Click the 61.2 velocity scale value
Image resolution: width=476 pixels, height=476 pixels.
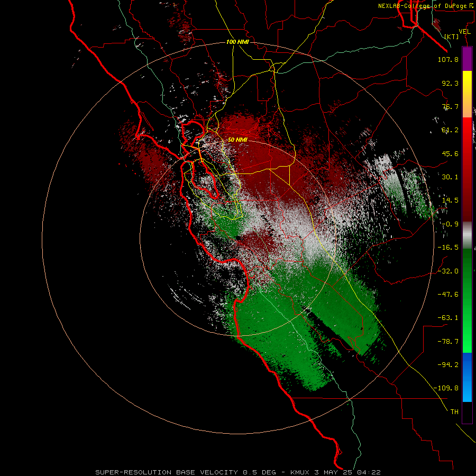450,130
